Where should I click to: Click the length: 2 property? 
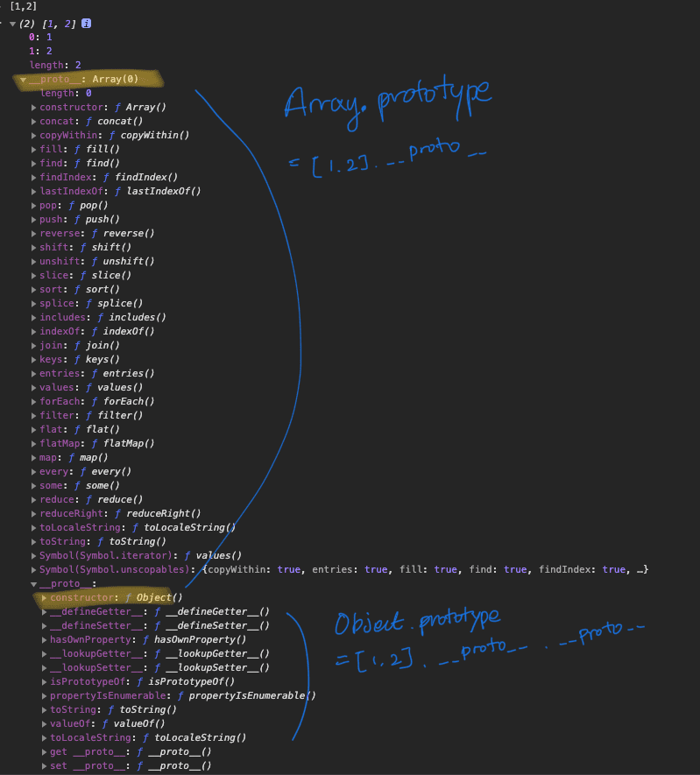pos(55,66)
